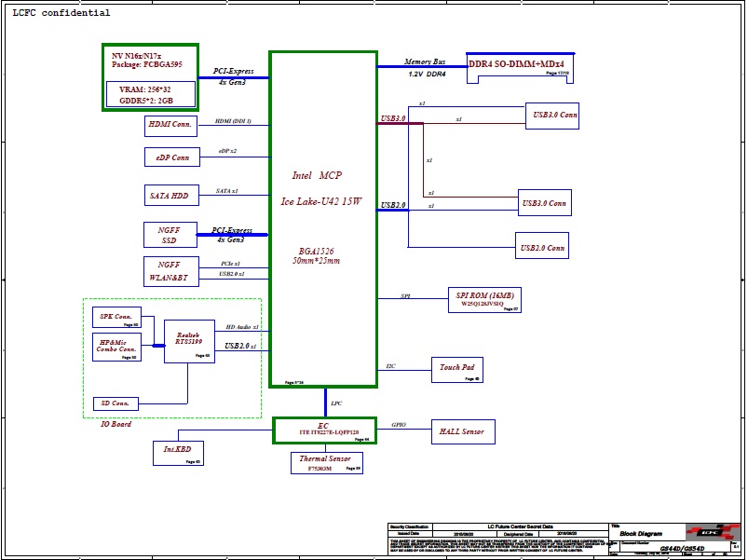This screenshot has width=748, height=560.
Task: Select the DDR4 SO-DIMM+MDx4 block
Action: coord(520,68)
